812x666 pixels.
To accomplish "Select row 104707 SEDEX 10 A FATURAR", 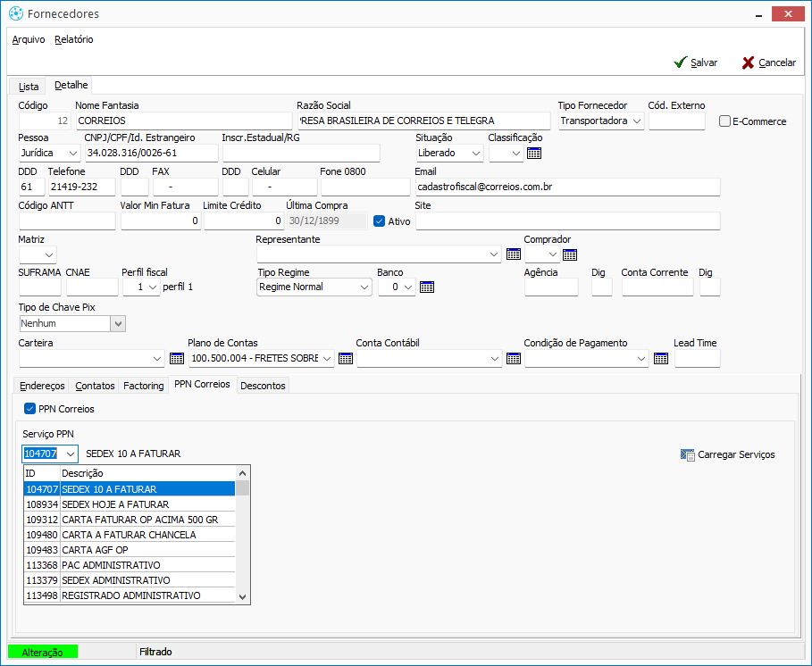I will [x=130, y=489].
